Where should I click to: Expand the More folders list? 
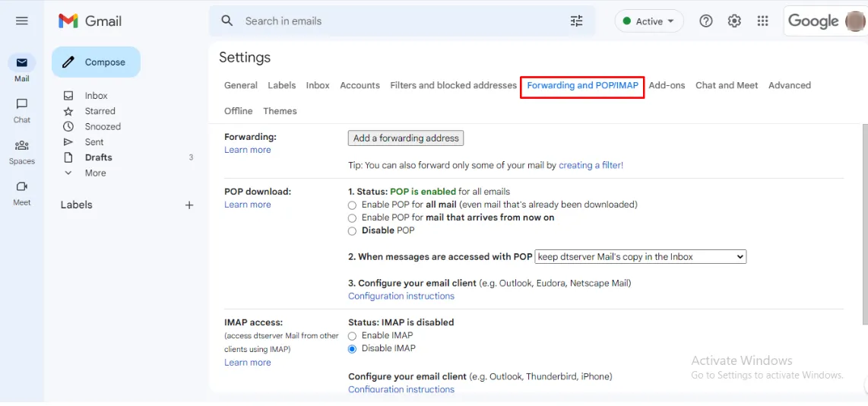(95, 173)
